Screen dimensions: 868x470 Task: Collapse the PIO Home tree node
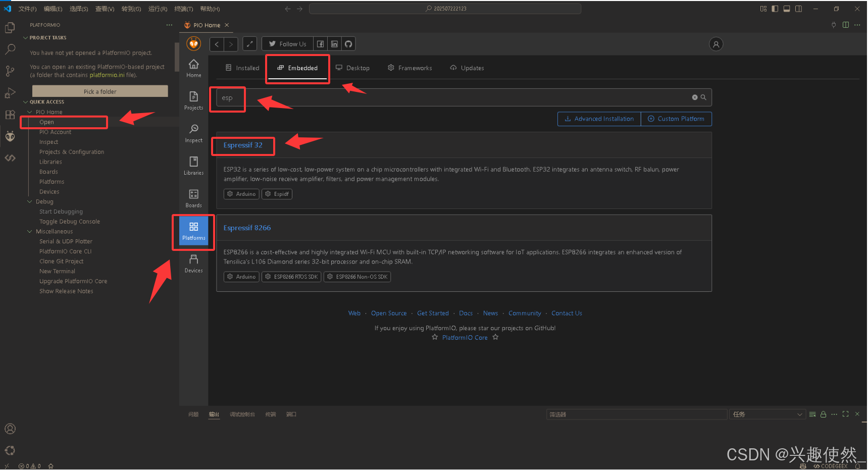click(x=29, y=112)
